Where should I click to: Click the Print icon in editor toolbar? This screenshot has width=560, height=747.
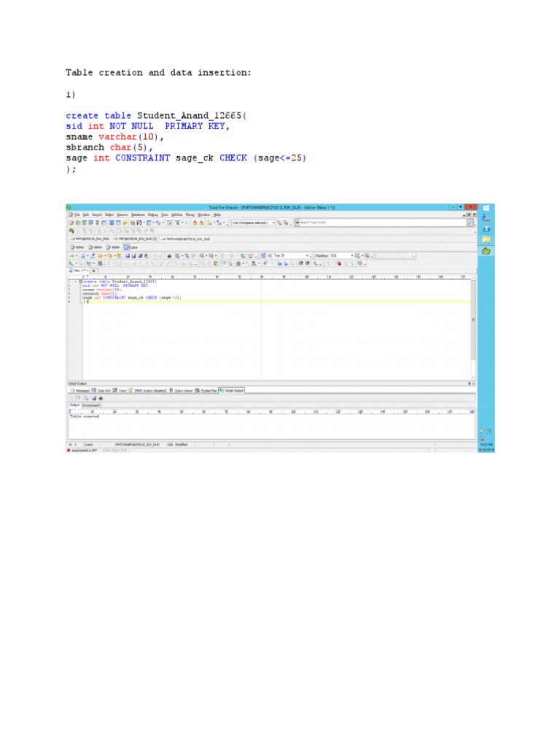(169, 256)
